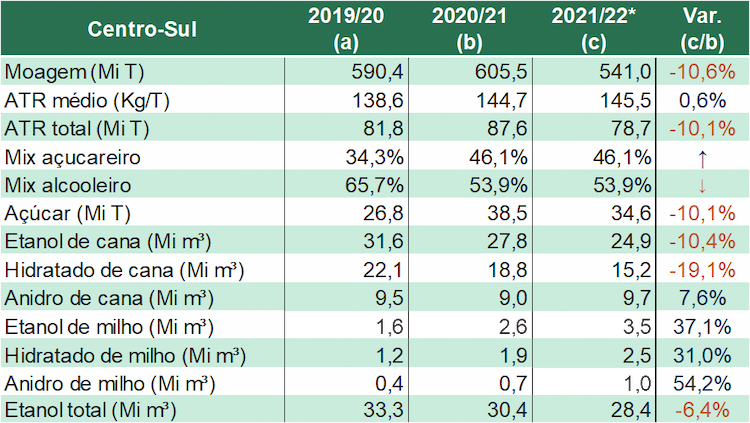
Task: Select the 38,5 sugar value for 2020/21
Action: tap(507, 213)
